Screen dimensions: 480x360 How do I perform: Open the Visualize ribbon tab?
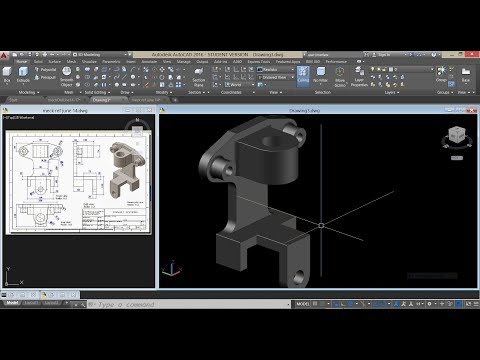89,62
